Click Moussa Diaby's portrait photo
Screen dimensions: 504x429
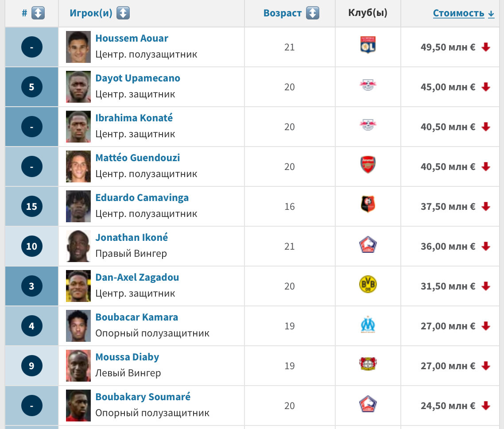pos(78,366)
